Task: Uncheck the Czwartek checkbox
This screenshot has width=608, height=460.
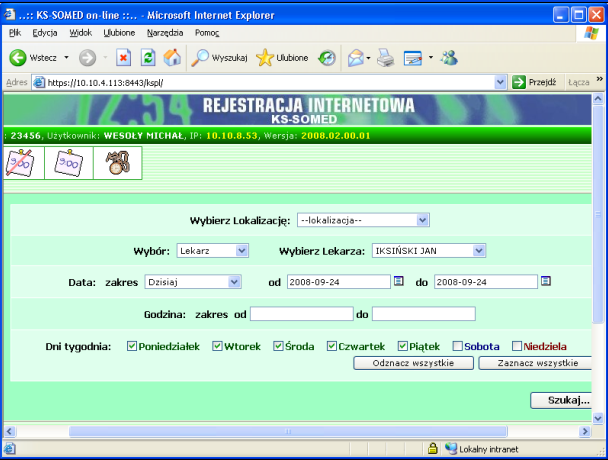Action: tap(332, 346)
